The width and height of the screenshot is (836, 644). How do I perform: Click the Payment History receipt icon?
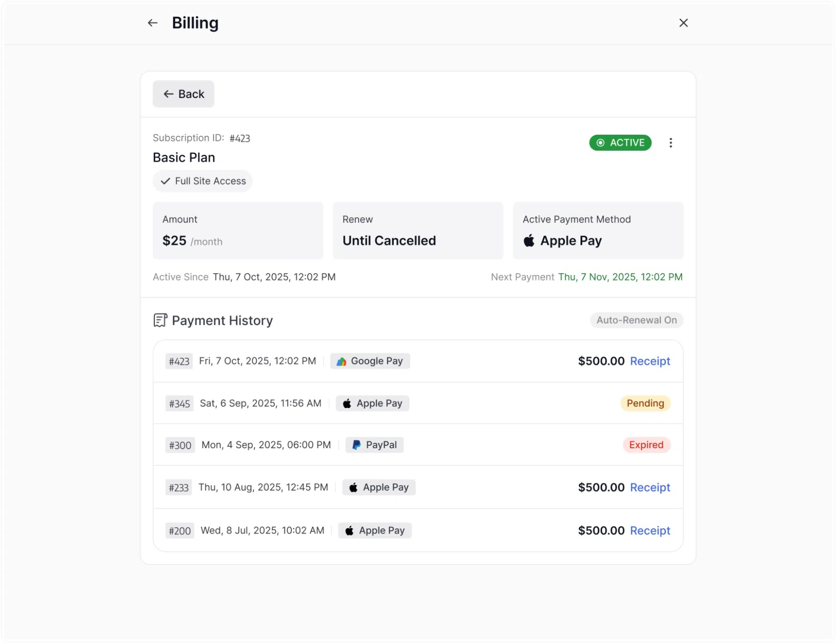coord(160,320)
